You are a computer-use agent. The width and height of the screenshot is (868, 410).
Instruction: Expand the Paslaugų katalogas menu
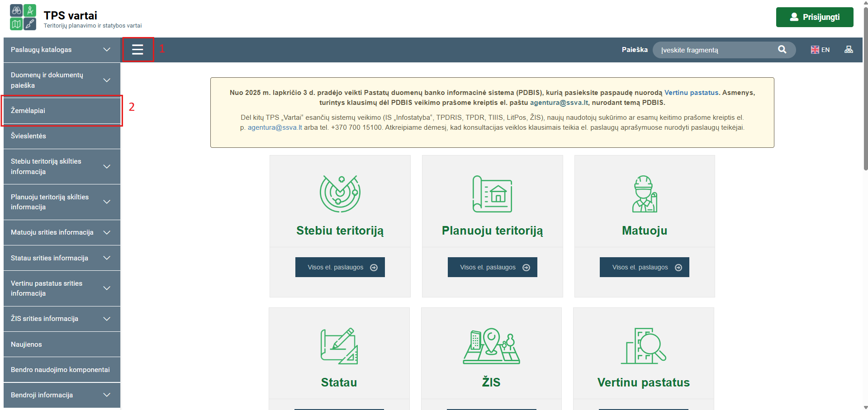click(107, 50)
